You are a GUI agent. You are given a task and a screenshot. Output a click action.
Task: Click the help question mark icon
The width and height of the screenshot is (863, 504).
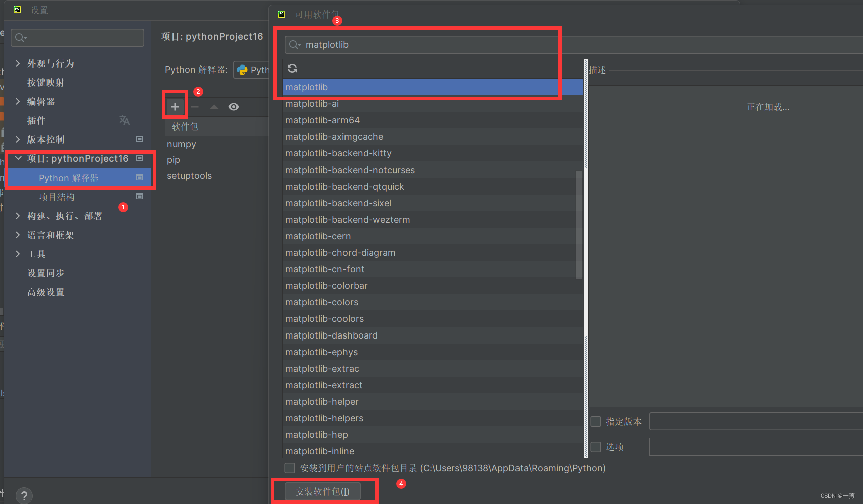coord(24,495)
